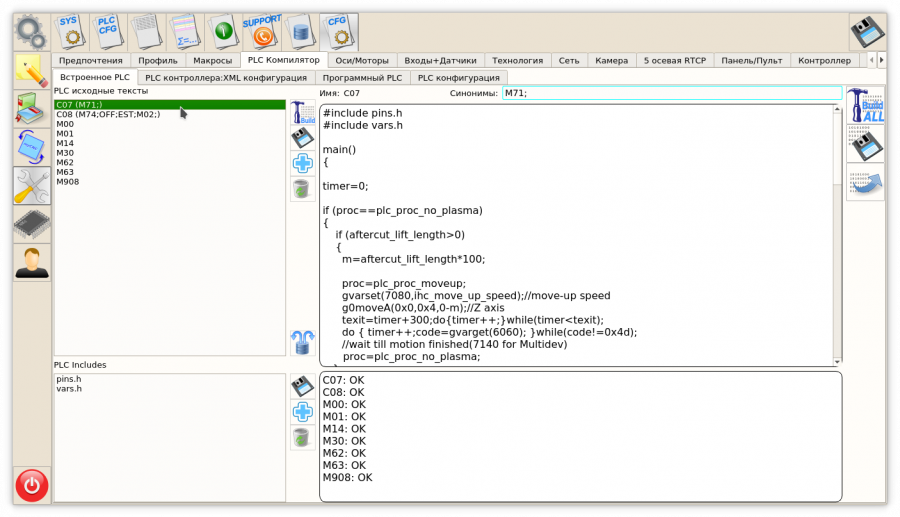
Task: Click the orange SUPPORT icon
Action: tap(261, 31)
